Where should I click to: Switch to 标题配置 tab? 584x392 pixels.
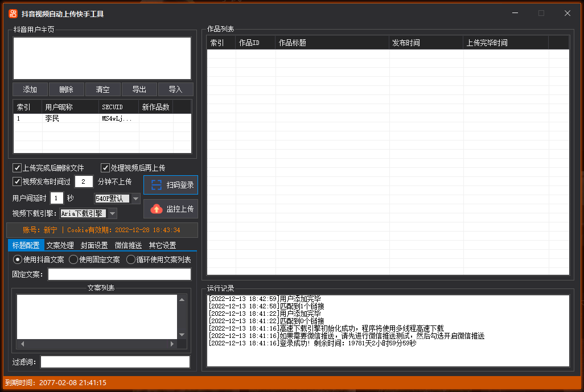[x=26, y=245]
